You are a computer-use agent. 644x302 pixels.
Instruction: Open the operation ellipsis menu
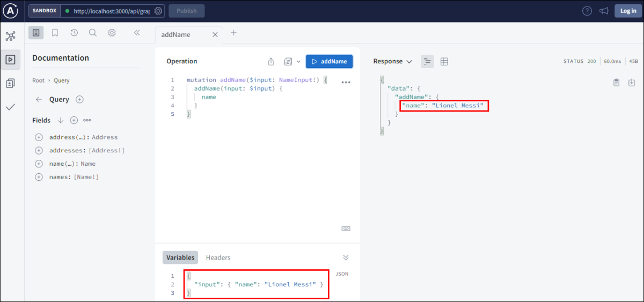point(346,82)
